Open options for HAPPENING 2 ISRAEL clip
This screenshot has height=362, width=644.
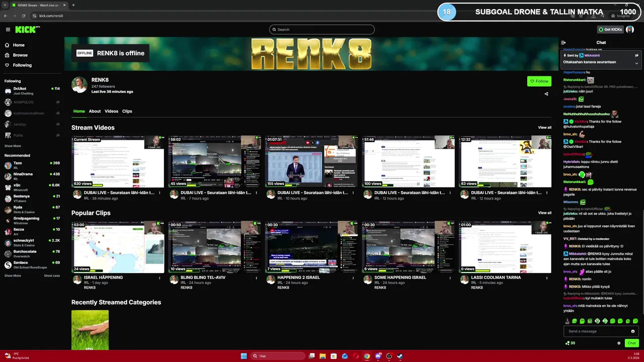click(x=353, y=278)
